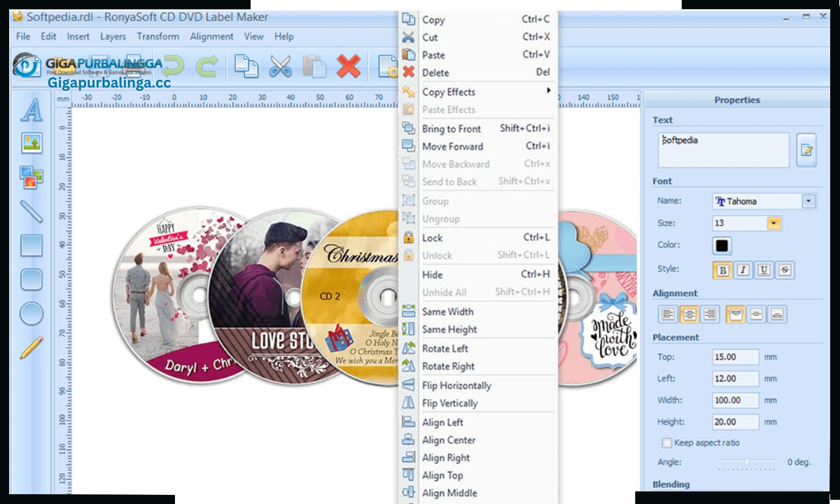Click the Copy icon in the top toolbar
Image resolution: width=840 pixels, height=504 pixels.
(246, 66)
